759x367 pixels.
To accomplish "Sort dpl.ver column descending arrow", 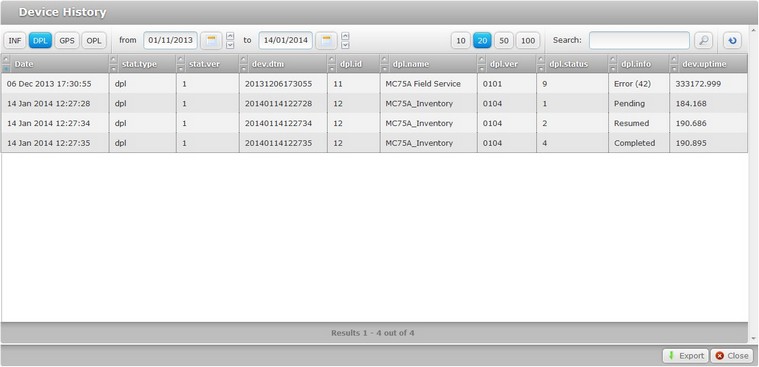I will click(482, 68).
